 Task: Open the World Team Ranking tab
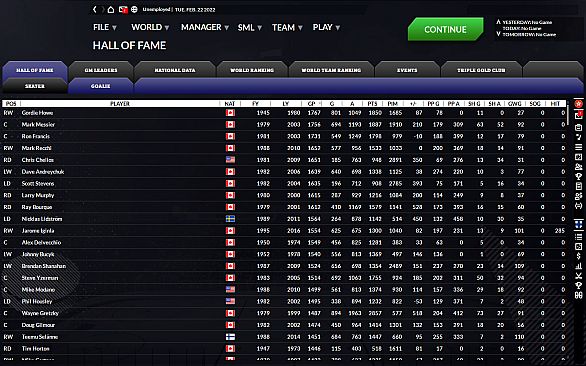[331, 70]
